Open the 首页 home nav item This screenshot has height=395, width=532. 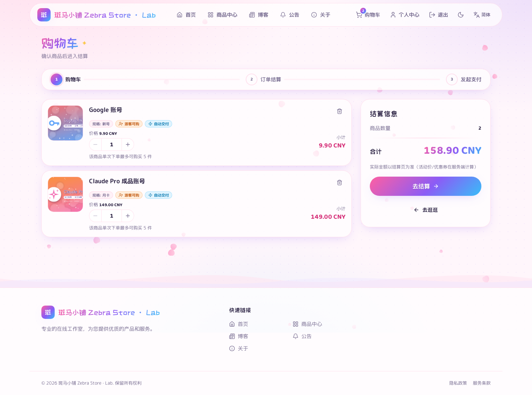(x=186, y=15)
